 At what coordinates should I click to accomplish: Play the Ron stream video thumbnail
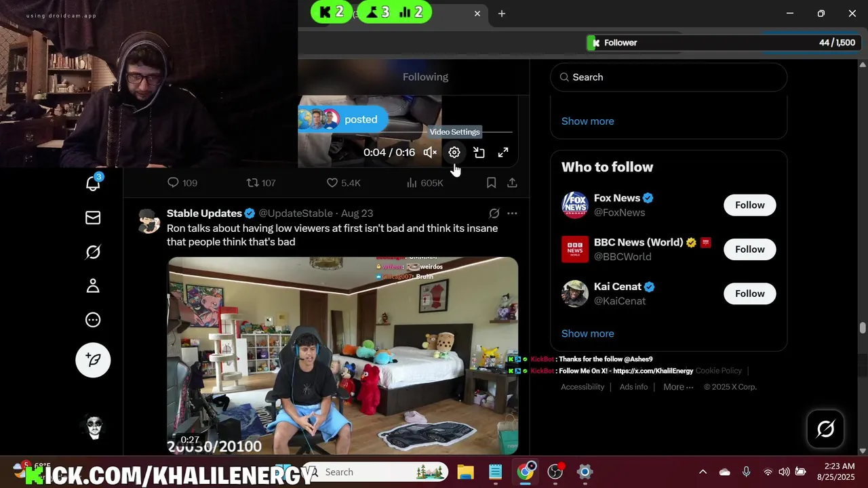click(x=343, y=355)
